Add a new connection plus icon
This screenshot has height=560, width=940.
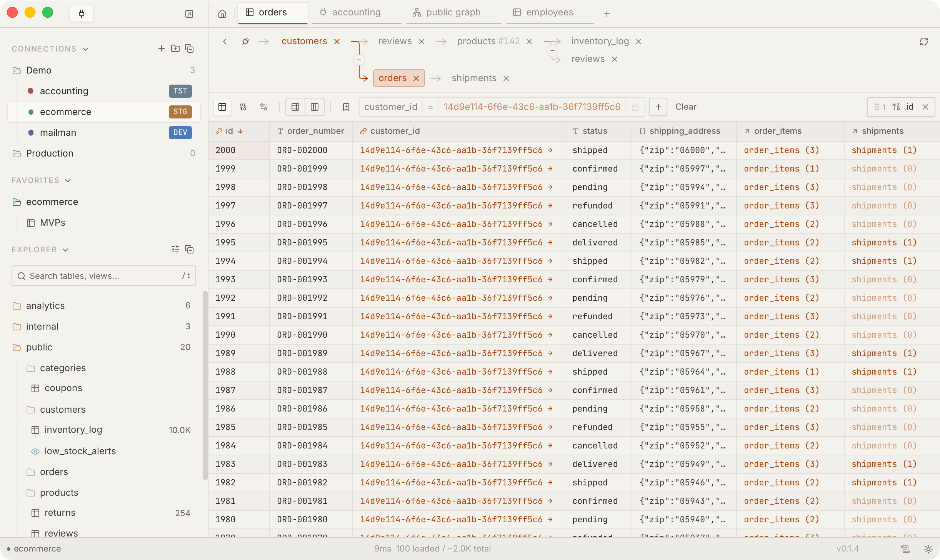(x=162, y=48)
